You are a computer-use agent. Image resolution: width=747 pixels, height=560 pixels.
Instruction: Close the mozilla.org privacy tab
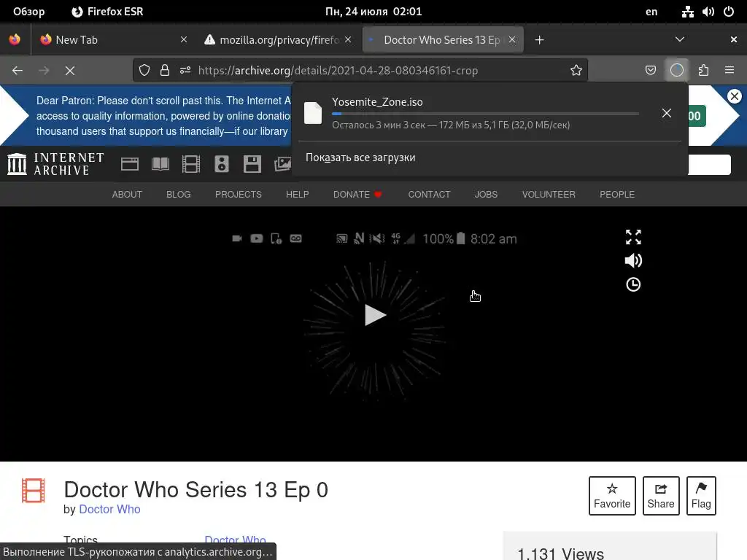click(x=348, y=39)
